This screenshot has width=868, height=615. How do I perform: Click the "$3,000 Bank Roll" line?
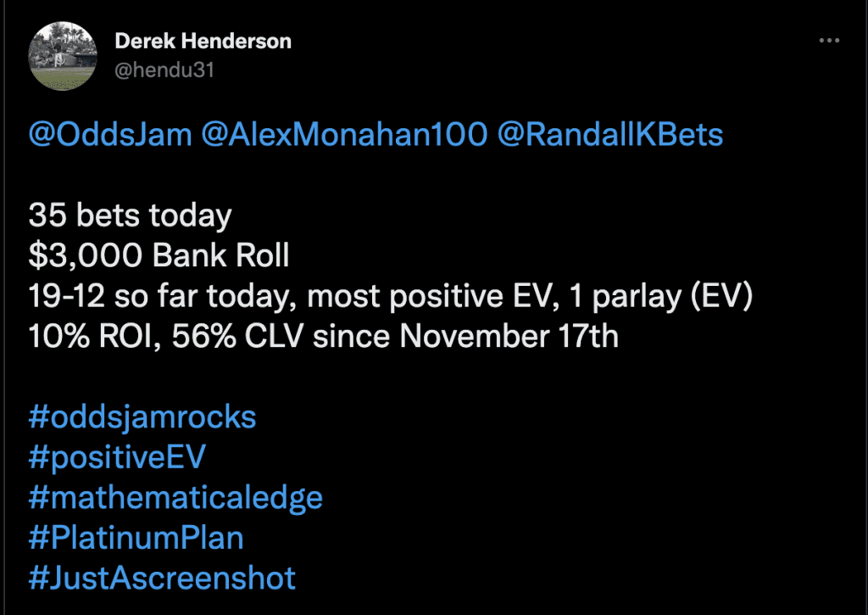(159, 256)
